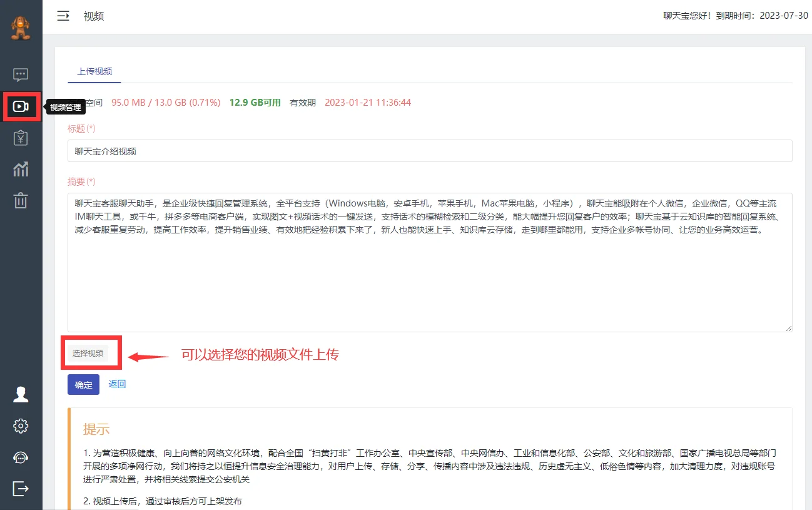The image size is (812, 510).
Task: Open the customer support headset icon
Action: tap(21, 457)
